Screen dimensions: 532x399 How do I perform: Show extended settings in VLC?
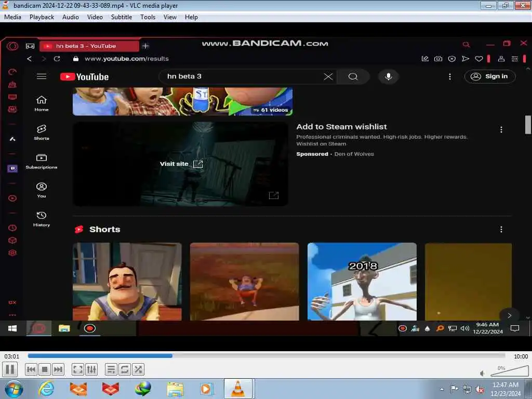pyautogui.click(x=91, y=369)
